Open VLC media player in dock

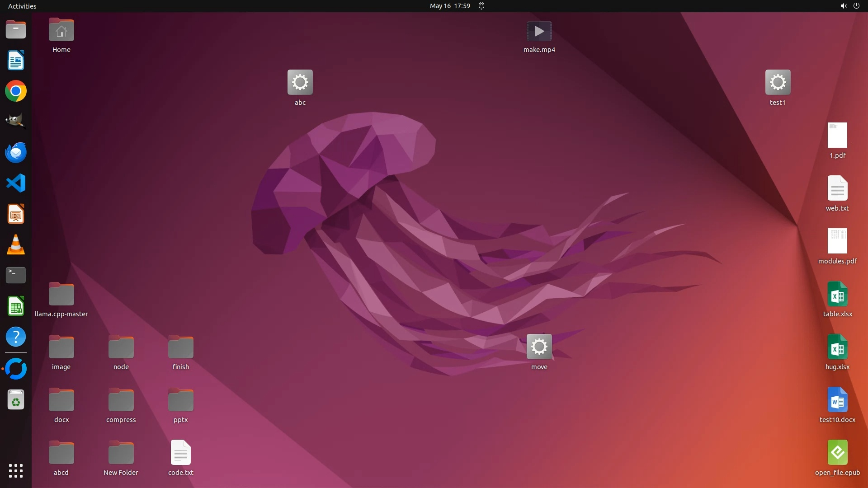click(16, 245)
